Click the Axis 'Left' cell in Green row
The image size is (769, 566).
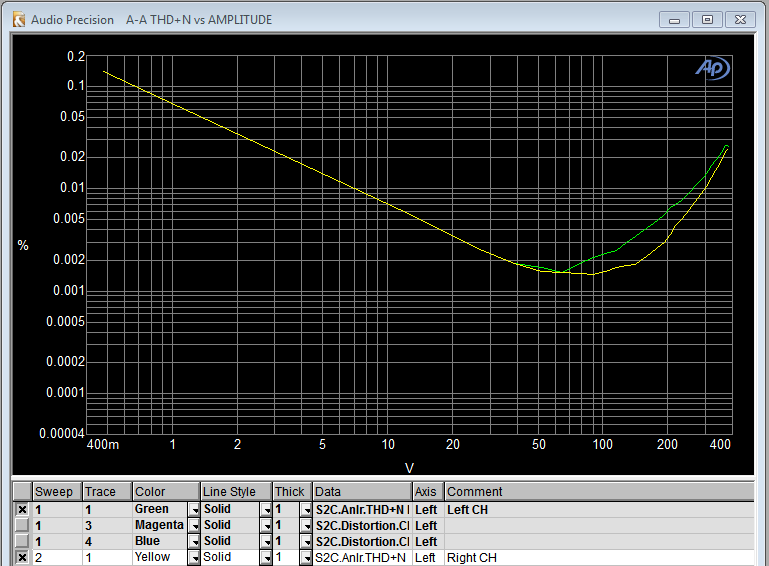tap(428, 510)
